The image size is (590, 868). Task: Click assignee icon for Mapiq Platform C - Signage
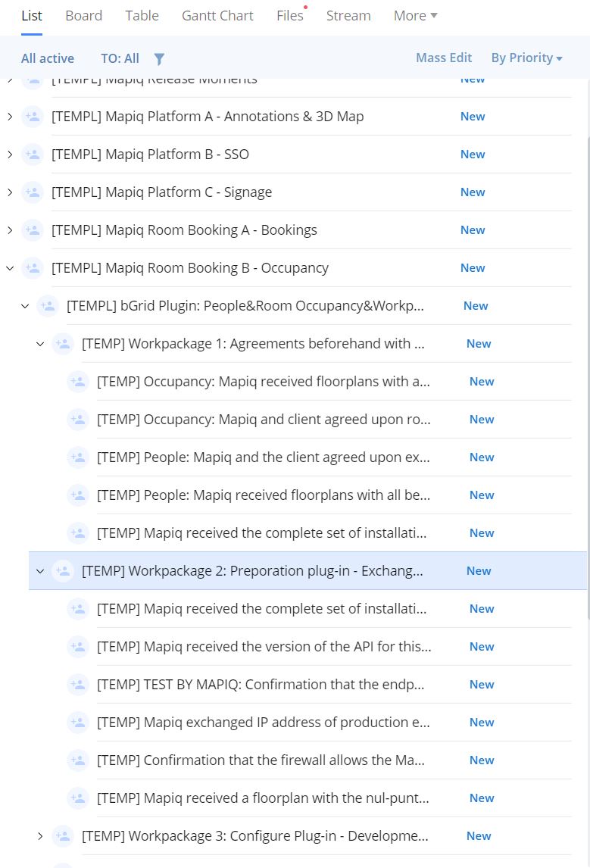coord(33,192)
